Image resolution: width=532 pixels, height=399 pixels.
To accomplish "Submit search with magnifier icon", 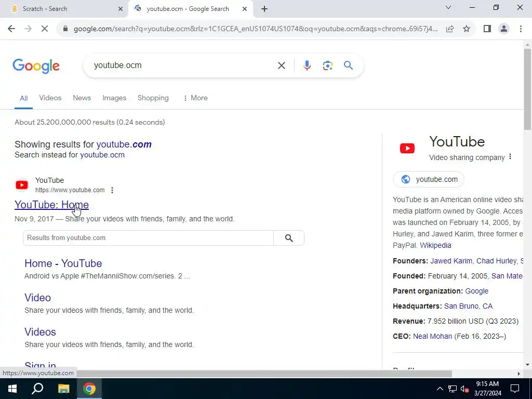I will click(348, 65).
